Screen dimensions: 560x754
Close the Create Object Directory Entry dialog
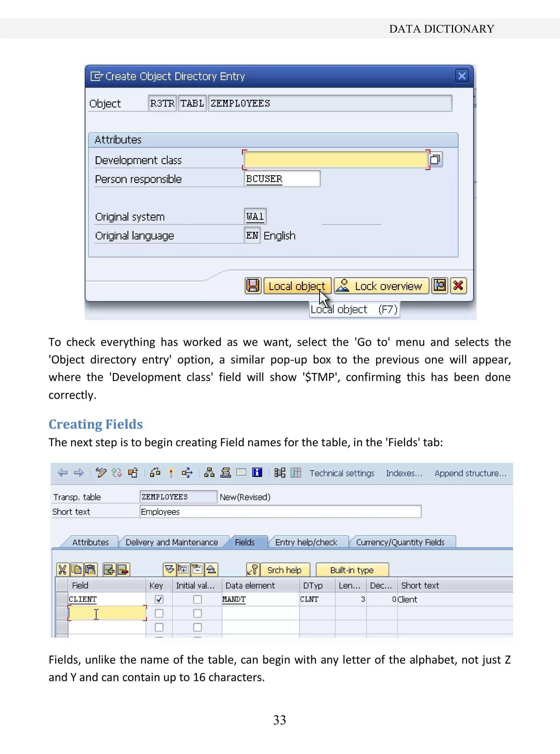(x=462, y=75)
